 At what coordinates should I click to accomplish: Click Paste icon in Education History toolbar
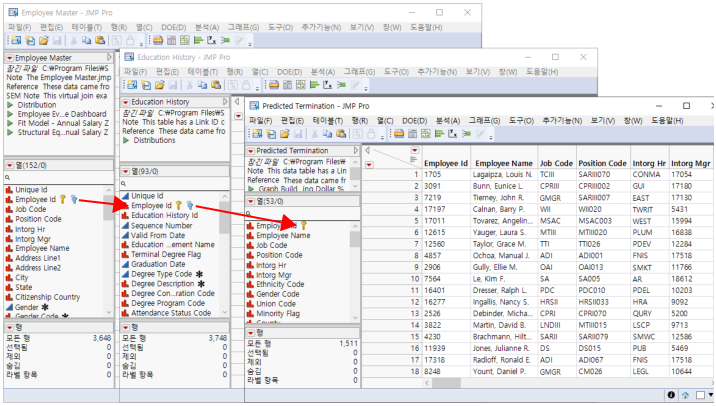[216, 85]
